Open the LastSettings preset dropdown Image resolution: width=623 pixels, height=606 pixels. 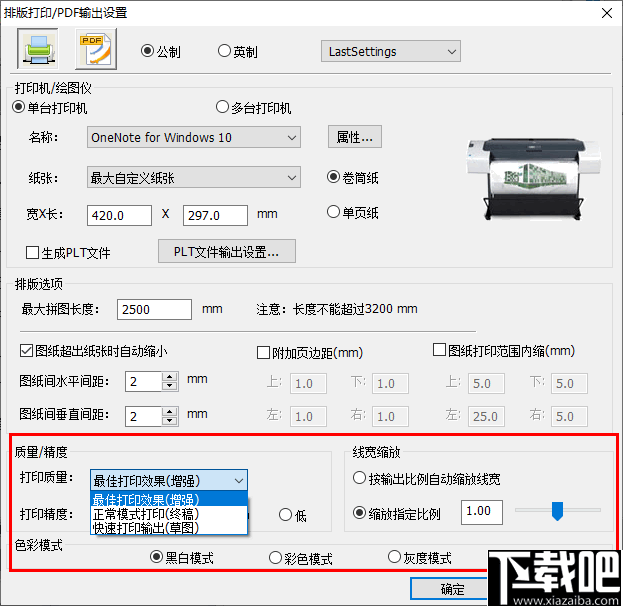[391, 51]
